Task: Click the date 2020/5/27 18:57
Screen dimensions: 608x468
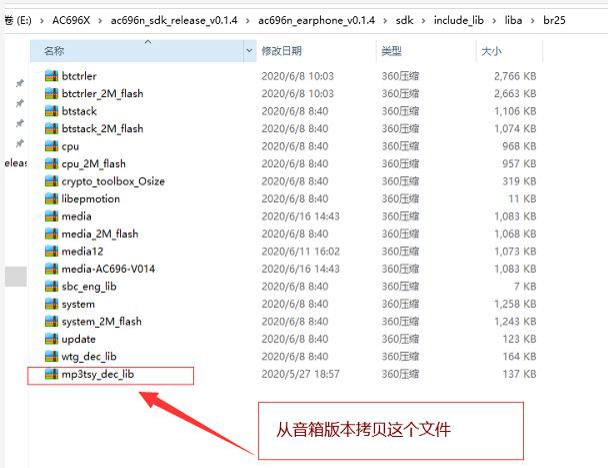Action: (x=301, y=374)
